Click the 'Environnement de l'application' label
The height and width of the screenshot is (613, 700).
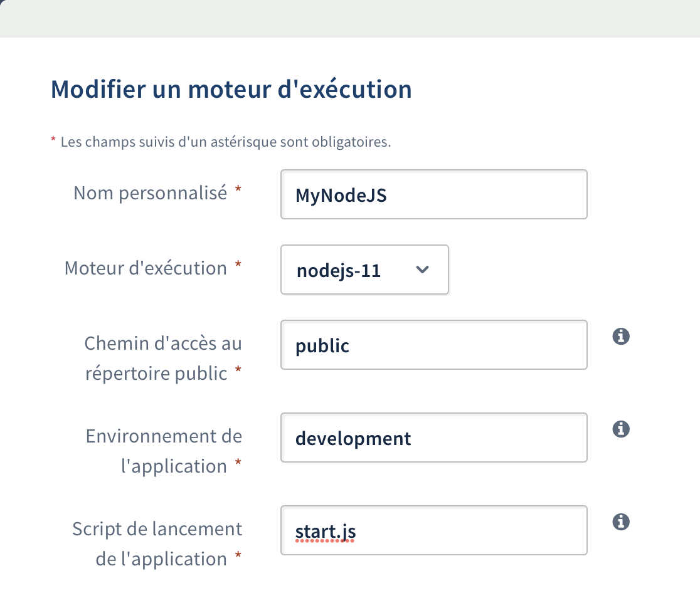coord(163,451)
